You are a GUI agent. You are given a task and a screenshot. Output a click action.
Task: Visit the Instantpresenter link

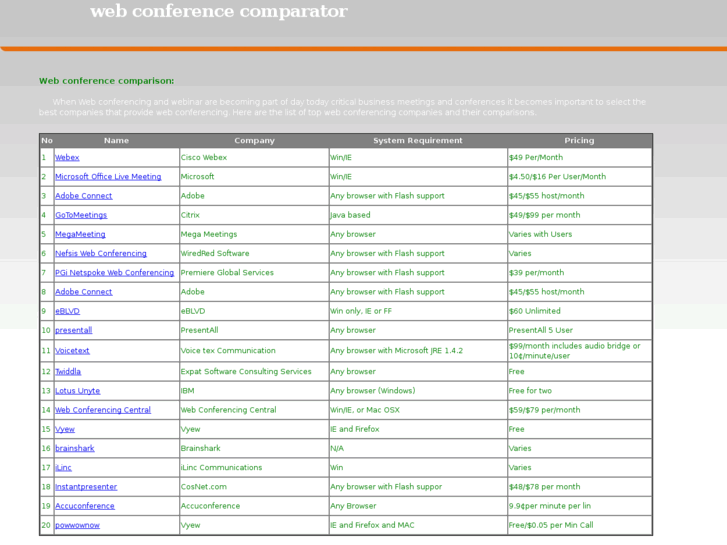tap(86, 487)
